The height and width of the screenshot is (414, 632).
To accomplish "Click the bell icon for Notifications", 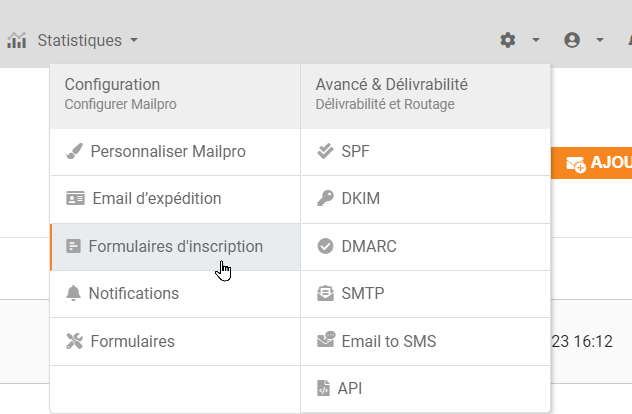I will [x=73, y=293].
